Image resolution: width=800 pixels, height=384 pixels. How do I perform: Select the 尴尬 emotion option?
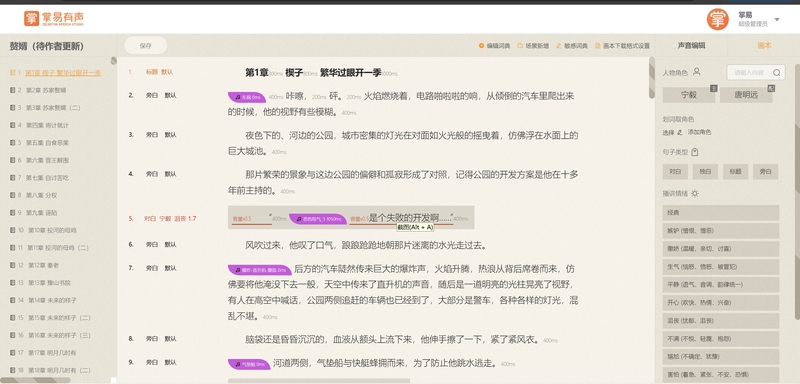pyautogui.click(x=721, y=356)
